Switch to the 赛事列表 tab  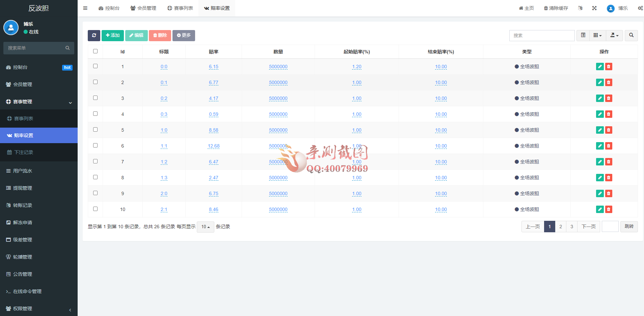click(180, 8)
